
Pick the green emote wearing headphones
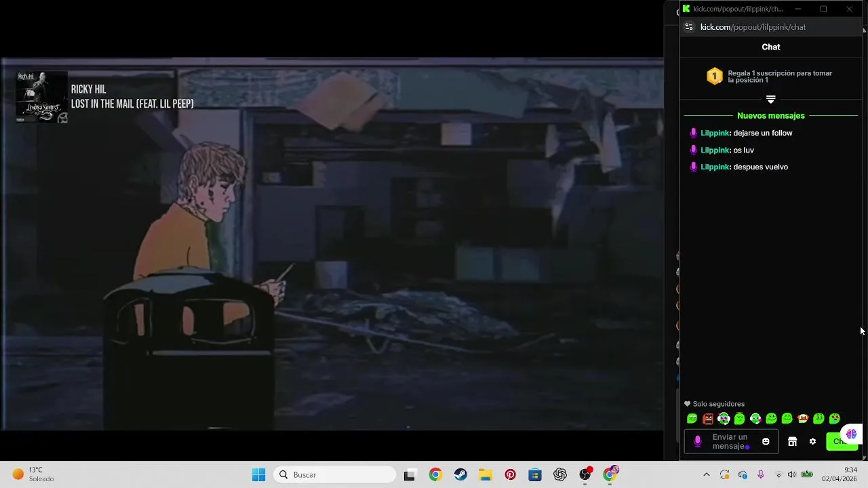(x=724, y=419)
